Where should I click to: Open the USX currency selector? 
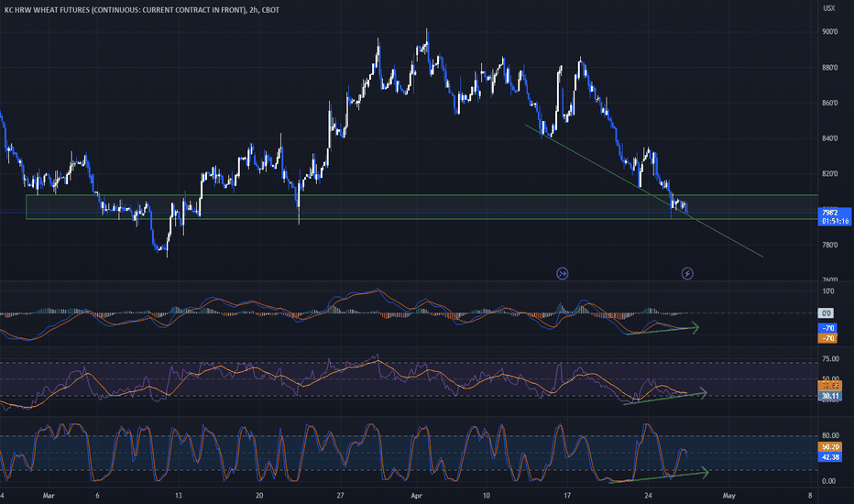(829, 8)
